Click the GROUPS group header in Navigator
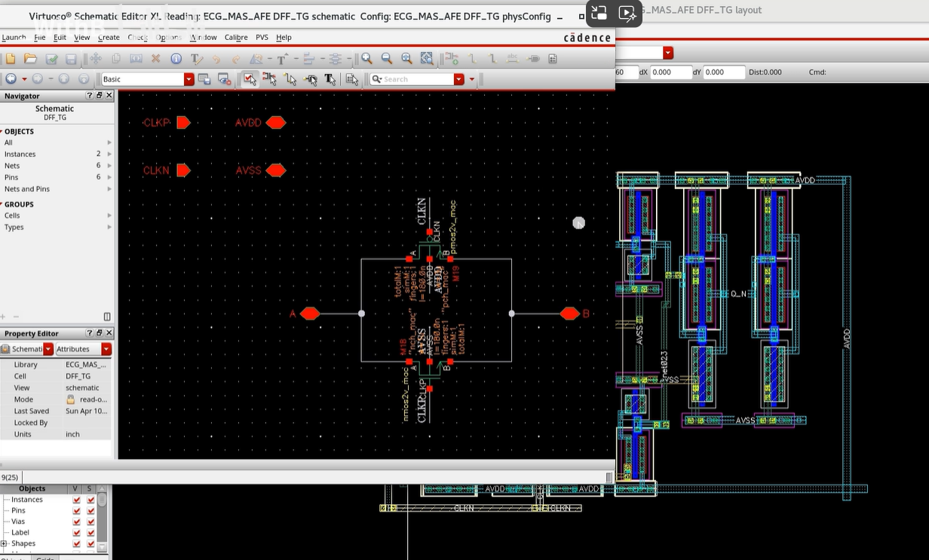The image size is (929, 560). tap(18, 204)
